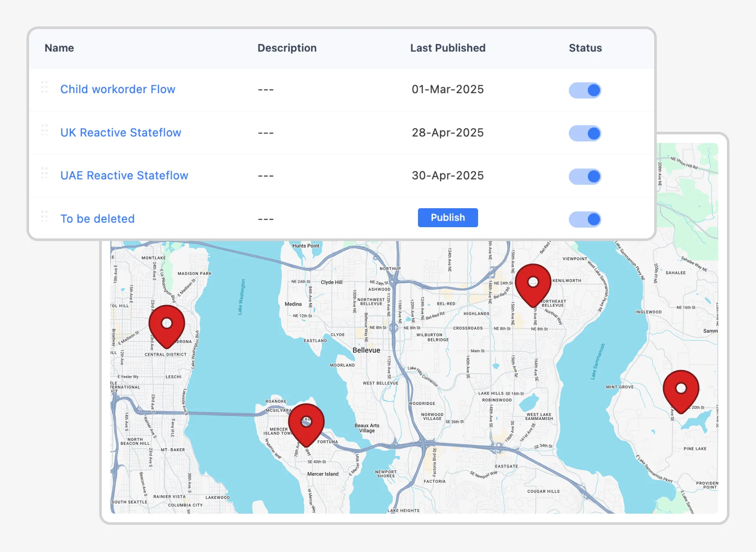Viewport: 756px width, 552px height.
Task: Open the To be deleted stateflow
Action: 97,219
